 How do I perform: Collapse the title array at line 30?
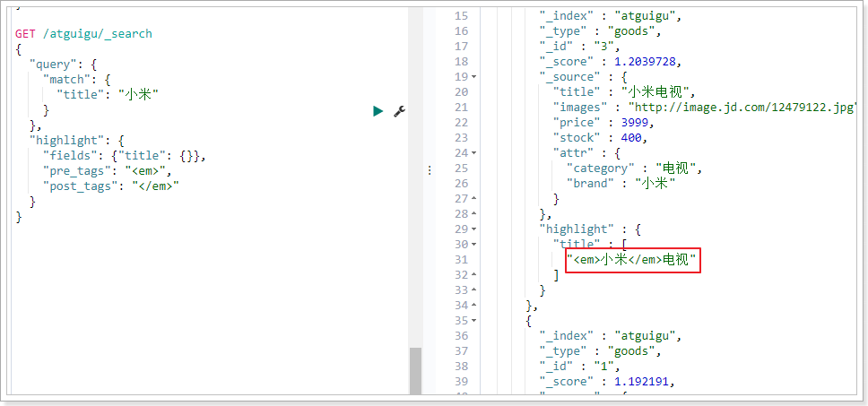tap(473, 245)
